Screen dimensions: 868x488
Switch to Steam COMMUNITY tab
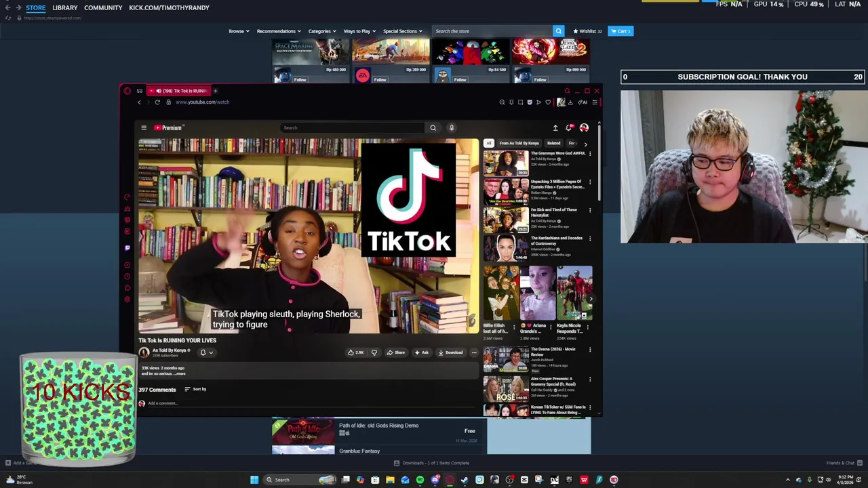point(103,7)
